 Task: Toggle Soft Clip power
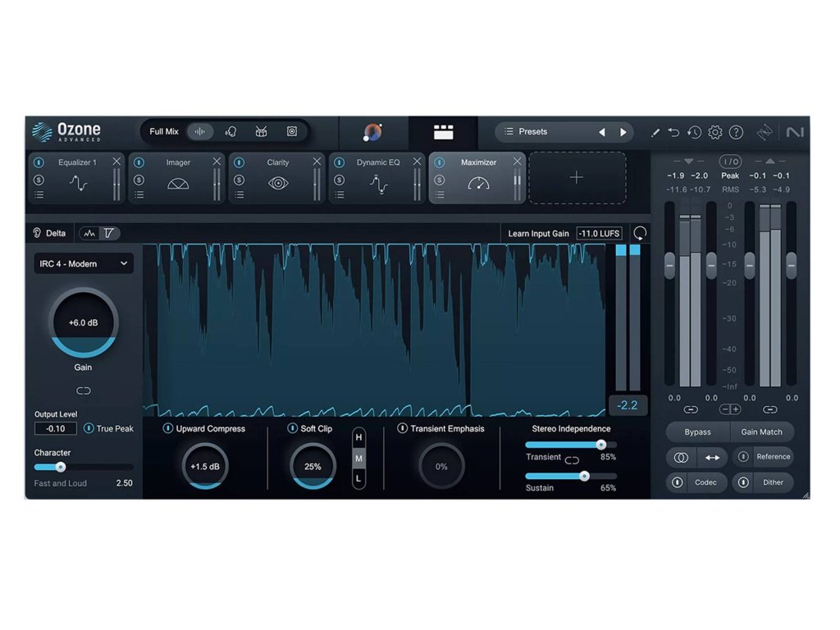(292, 428)
